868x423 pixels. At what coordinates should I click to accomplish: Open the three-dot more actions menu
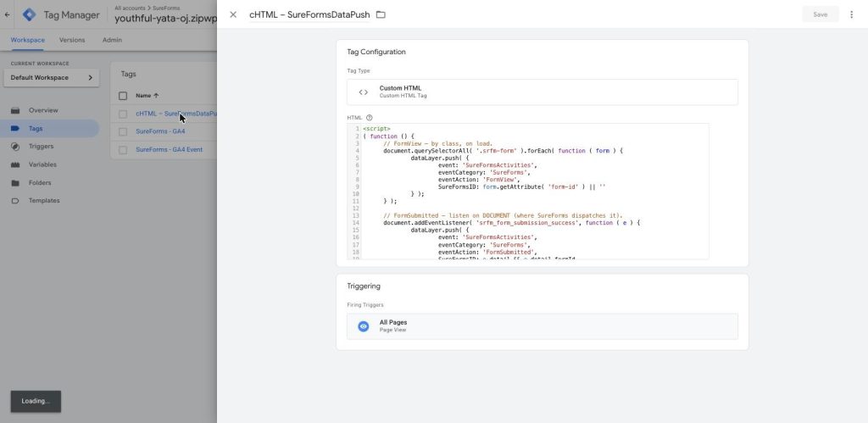point(851,15)
